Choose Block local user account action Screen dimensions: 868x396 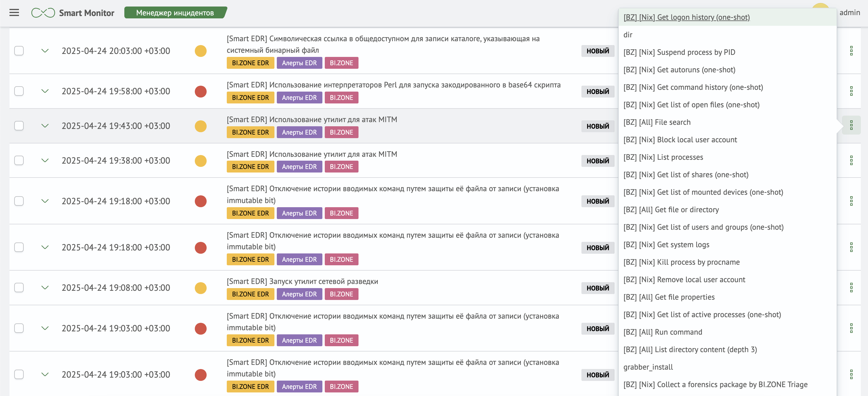(x=727, y=140)
